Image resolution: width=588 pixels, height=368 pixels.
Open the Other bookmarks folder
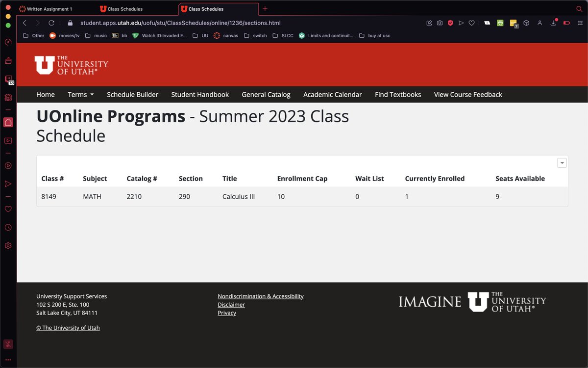coord(34,36)
